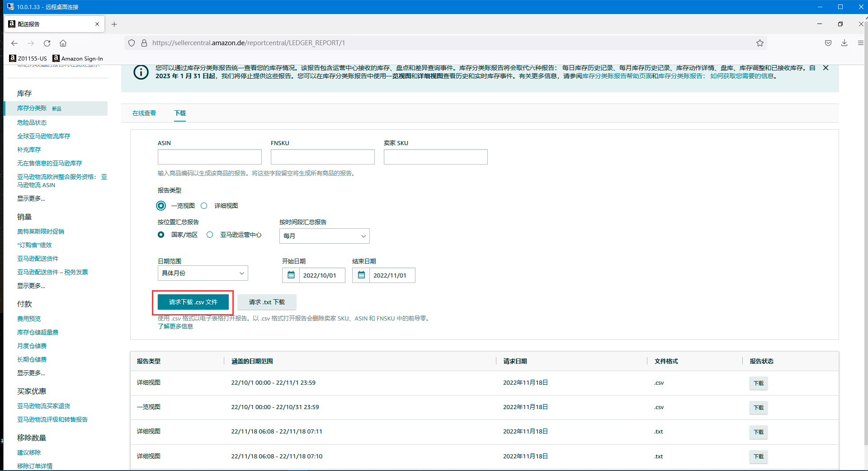Open 月度仓储费 sidebar link
Screen dimensions: 868x471
click(x=32, y=346)
